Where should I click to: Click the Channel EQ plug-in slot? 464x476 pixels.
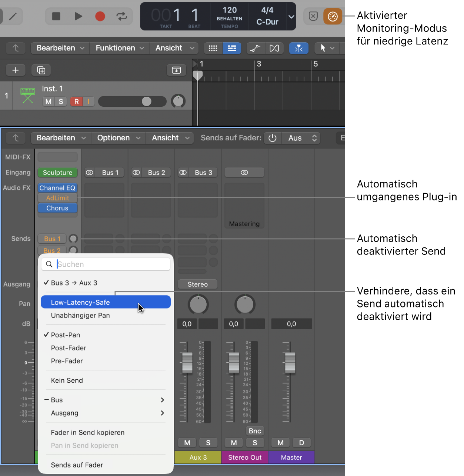coord(57,188)
